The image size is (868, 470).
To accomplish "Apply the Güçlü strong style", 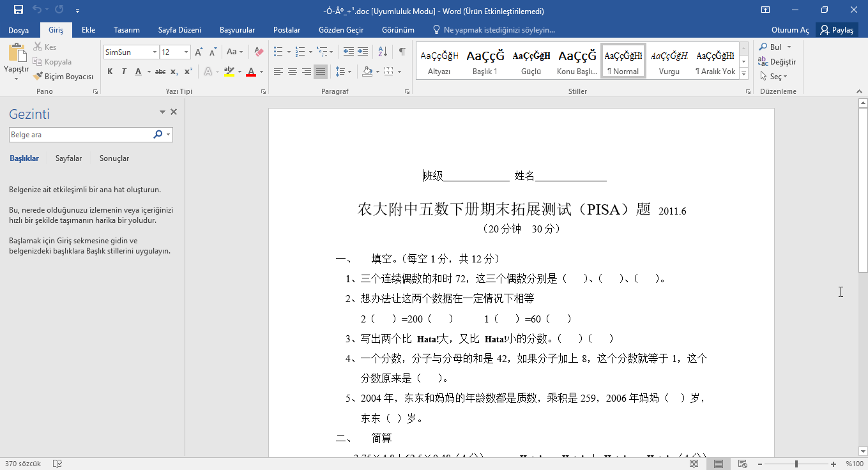I will 531,61.
